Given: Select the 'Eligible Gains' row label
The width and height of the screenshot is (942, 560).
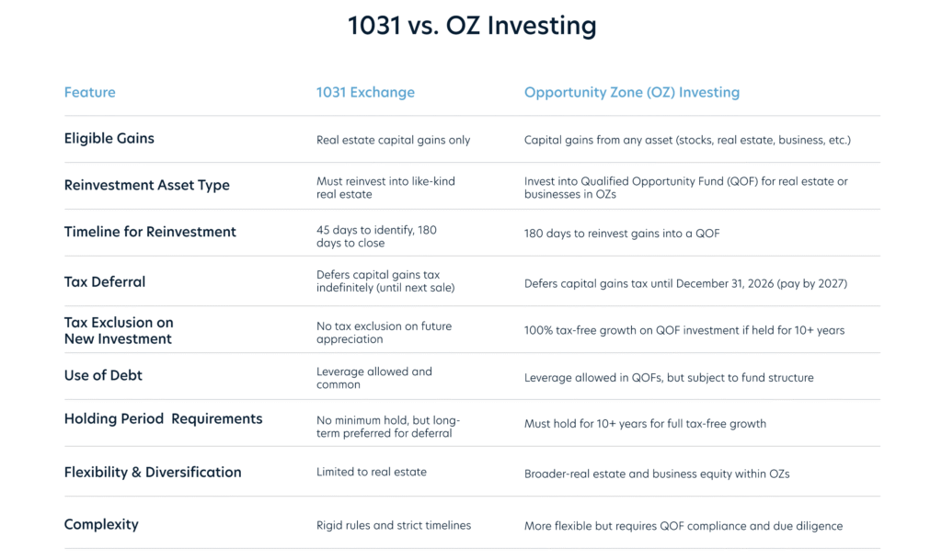Looking at the screenshot, I should point(109,139).
